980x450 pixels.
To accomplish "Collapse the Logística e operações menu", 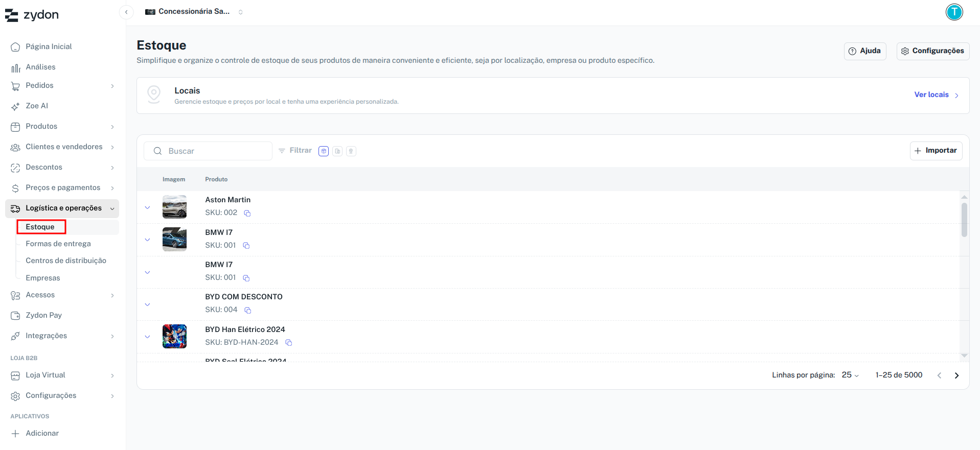I will [112, 208].
